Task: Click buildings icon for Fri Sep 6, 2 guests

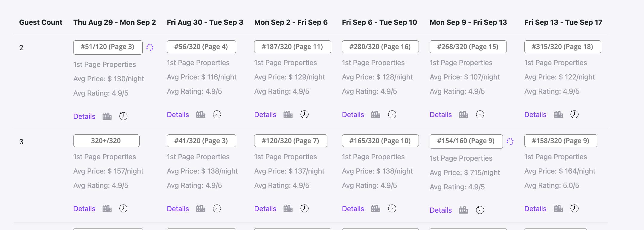Action: (x=376, y=114)
